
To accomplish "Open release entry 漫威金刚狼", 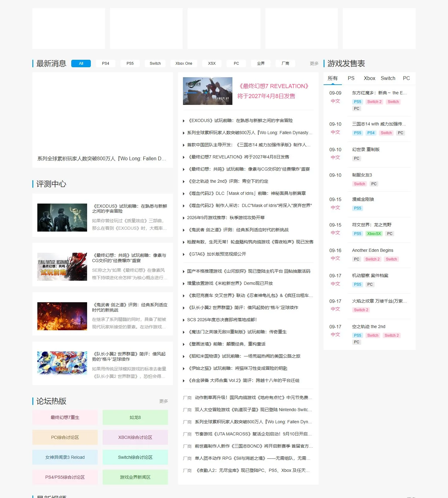I will (x=363, y=199).
